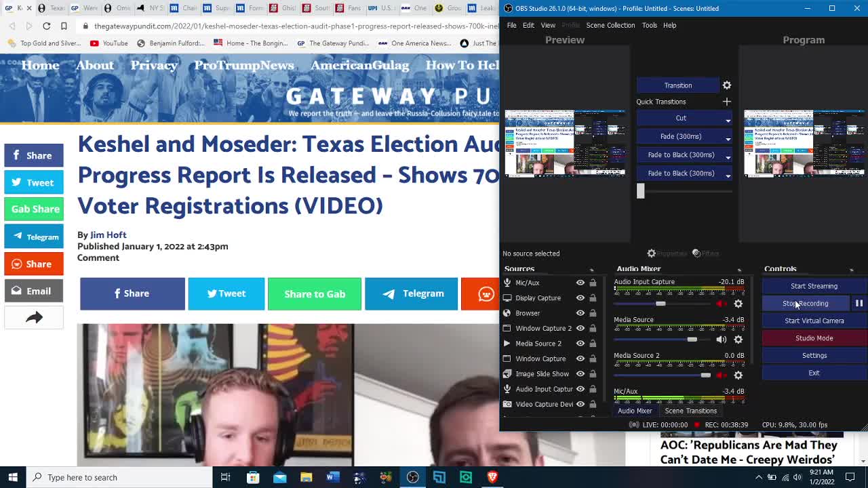
Task: Add a quick transition with plus
Action: (x=727, y=102)
